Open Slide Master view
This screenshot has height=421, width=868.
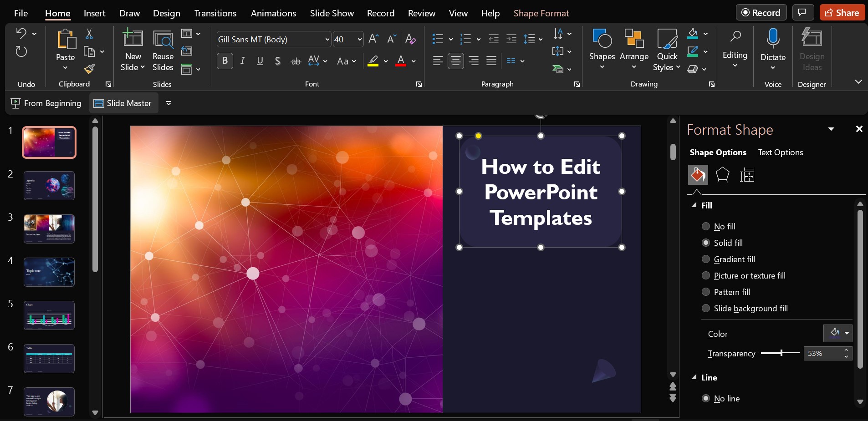123,103
